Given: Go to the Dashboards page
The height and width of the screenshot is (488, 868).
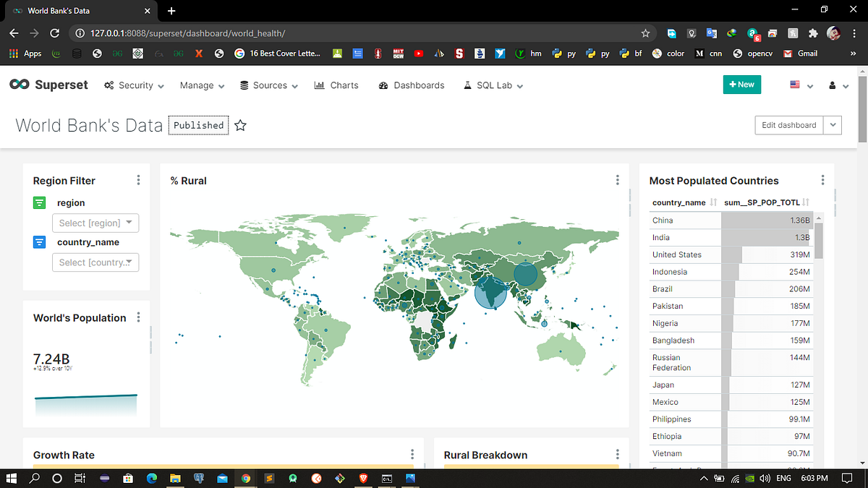Looking at the screenshot, I should pos(412,85).
